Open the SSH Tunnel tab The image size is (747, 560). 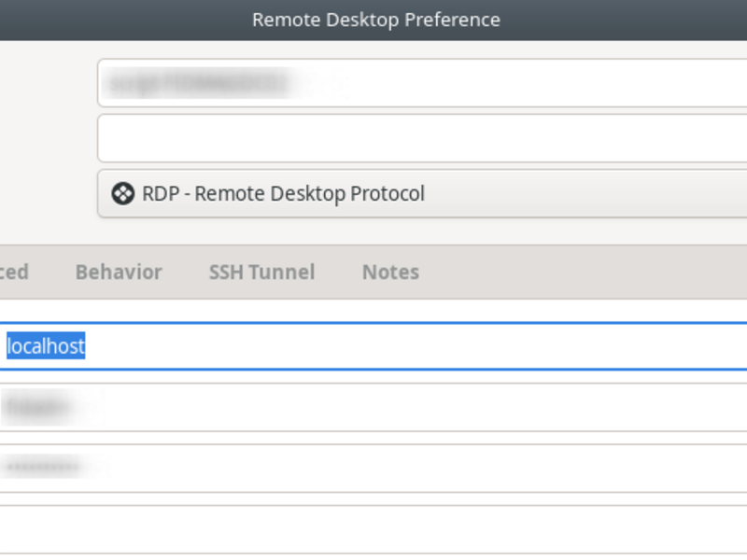tap(261, 273)
